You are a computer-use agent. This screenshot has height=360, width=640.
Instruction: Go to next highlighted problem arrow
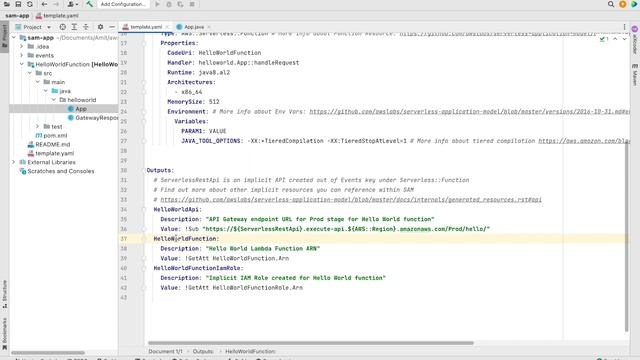[624, 39]
